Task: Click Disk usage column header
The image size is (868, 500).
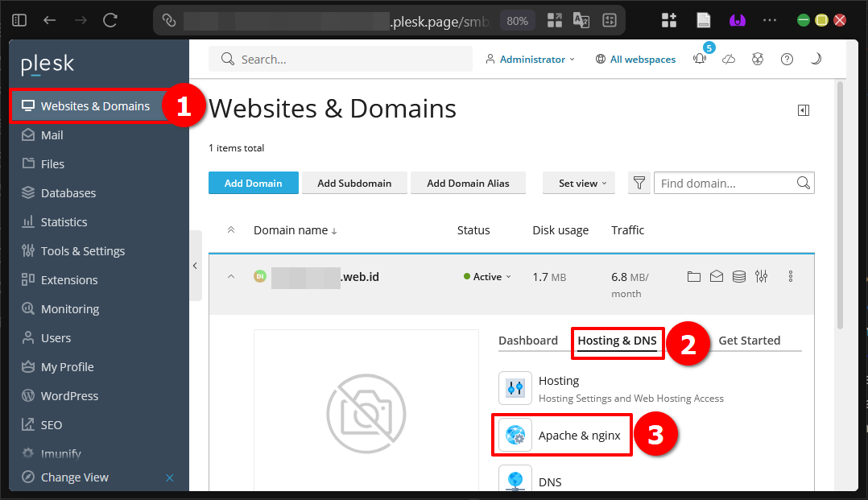Action: coord(560,229)
